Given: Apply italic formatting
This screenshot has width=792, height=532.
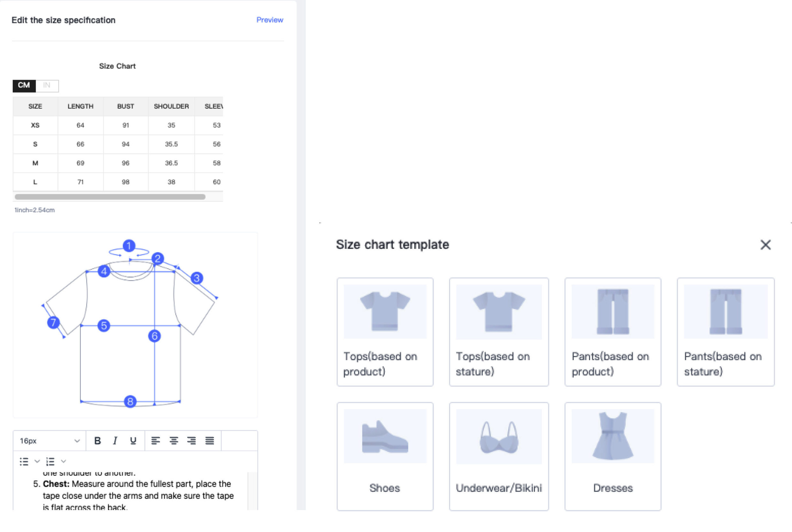Looking at the screenshot, I should (115, 440).
